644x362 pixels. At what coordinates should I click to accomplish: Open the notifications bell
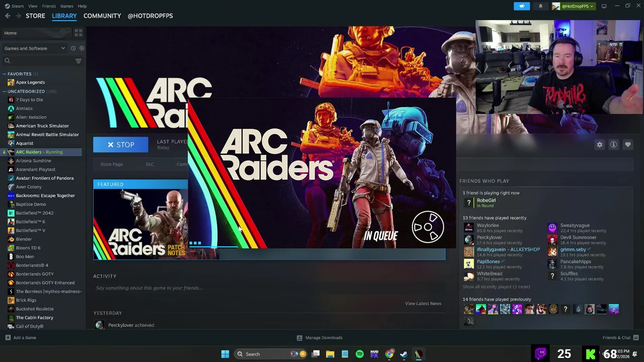point(540,6)
